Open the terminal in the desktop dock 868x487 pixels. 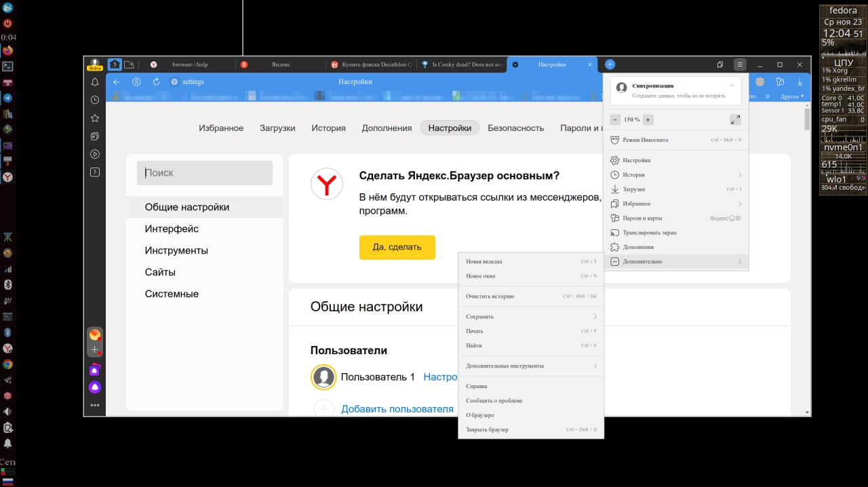7,66
